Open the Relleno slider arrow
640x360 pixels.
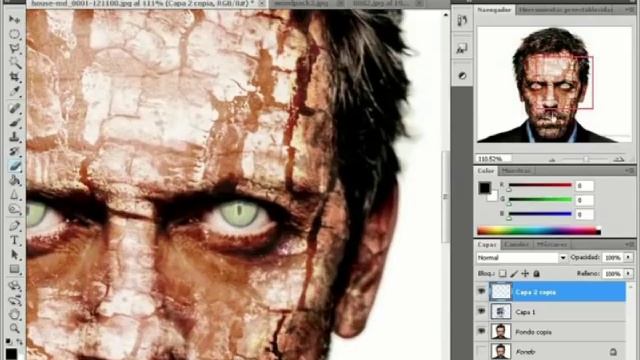[628, 273]
